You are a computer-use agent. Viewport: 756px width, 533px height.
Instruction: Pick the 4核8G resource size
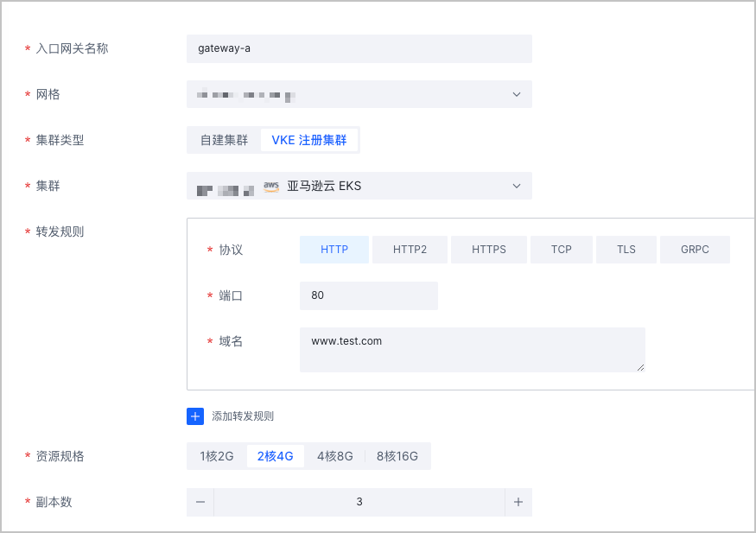click(334, 456)
